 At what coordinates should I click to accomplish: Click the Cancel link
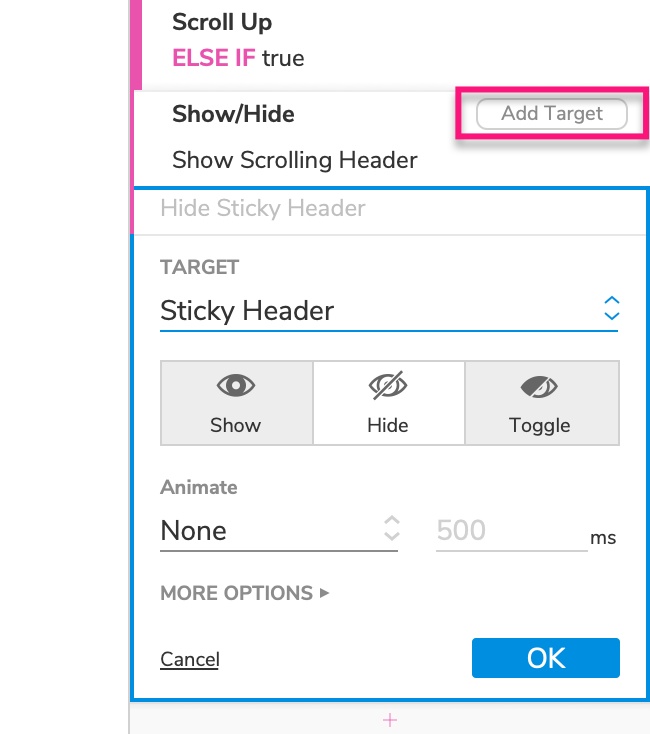(190, 659)
